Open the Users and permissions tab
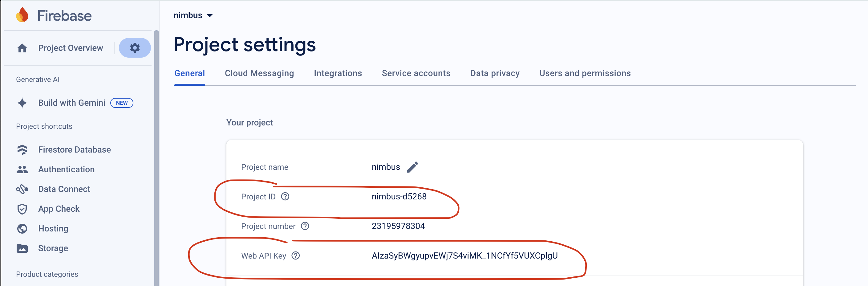The image size is (868, 286). (x=585, y=73)
